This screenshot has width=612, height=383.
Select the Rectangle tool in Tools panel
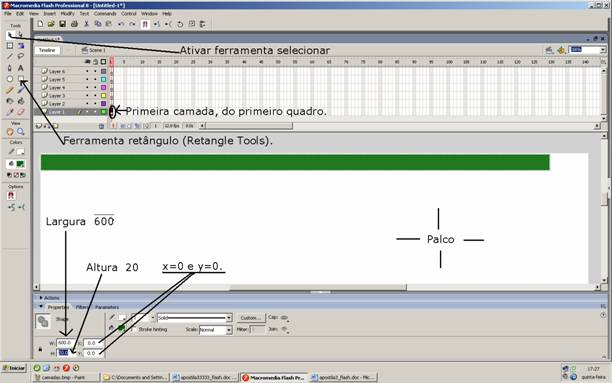tap(21, 79)
